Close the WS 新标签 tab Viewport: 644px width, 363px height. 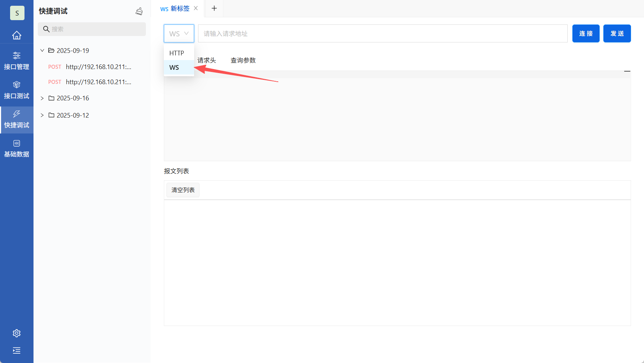tap(196, 8)
